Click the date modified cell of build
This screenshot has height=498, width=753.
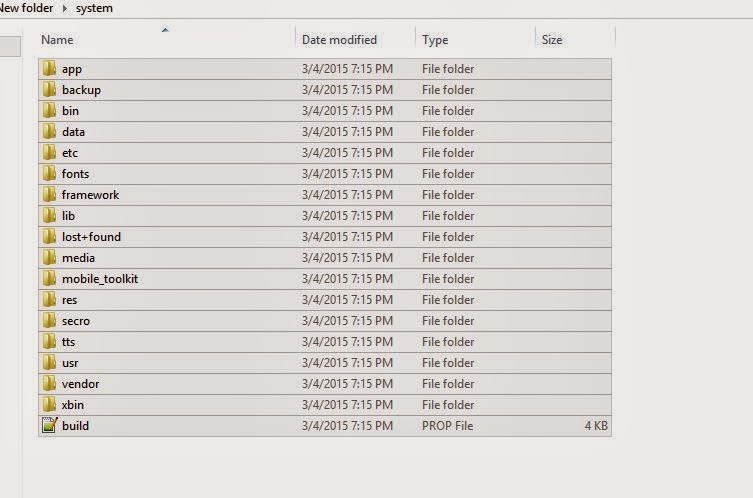coord(347,426)
